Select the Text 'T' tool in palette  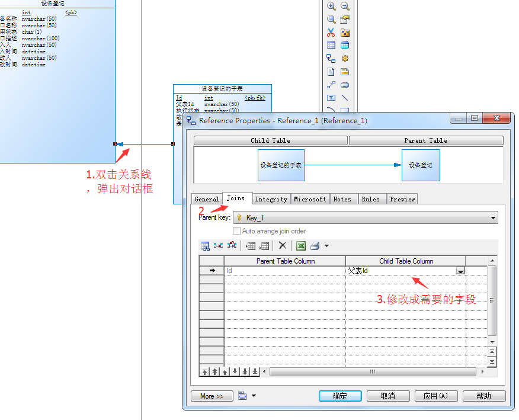coord(331,98)
